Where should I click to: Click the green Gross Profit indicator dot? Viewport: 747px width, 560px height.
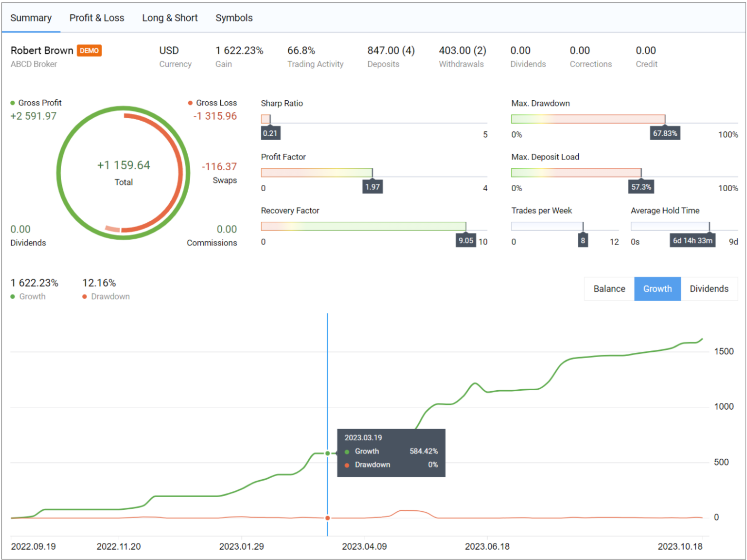coord(13,103)
